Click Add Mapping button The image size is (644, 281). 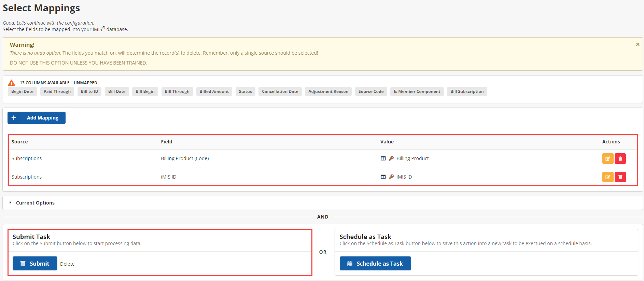[37, 118]
